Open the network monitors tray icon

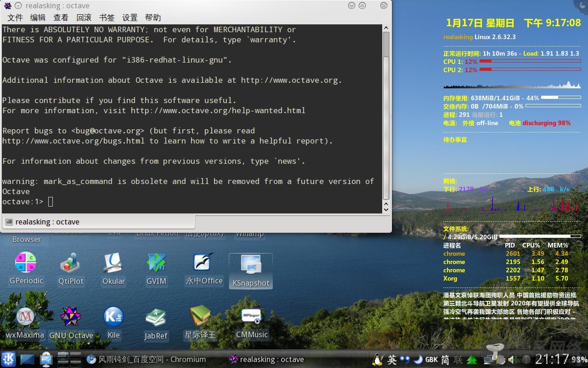click(x=488, y=360)
